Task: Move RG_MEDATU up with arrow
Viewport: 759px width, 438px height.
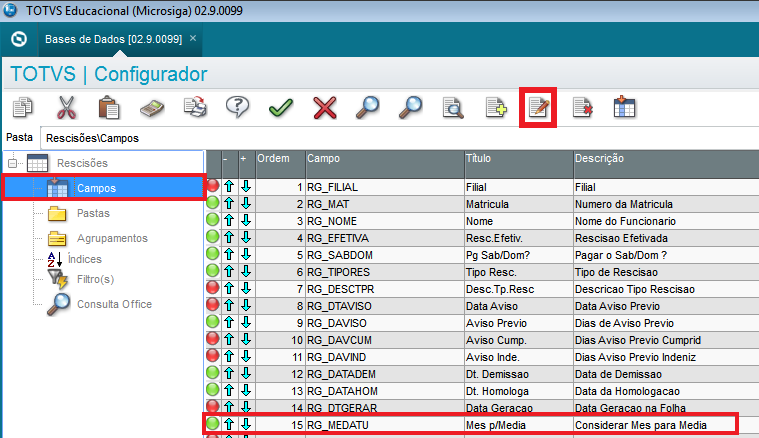Action: [x=229, y=424]
